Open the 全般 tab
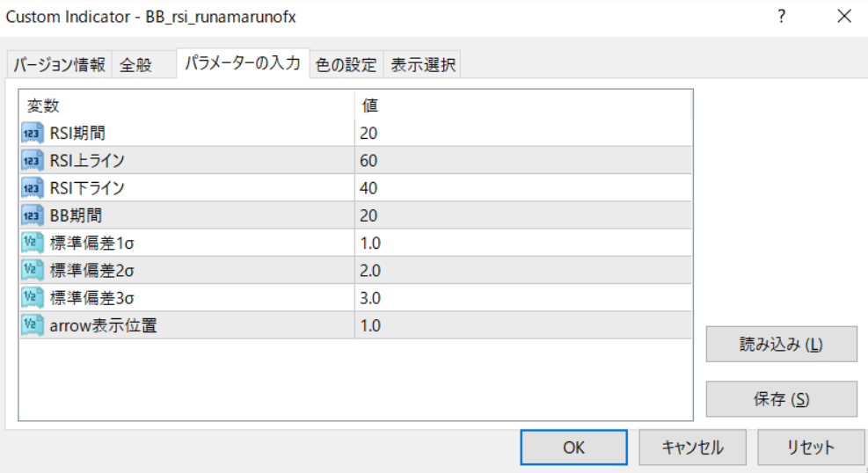The height and width of the screenshot is (473, 868). 136,64
